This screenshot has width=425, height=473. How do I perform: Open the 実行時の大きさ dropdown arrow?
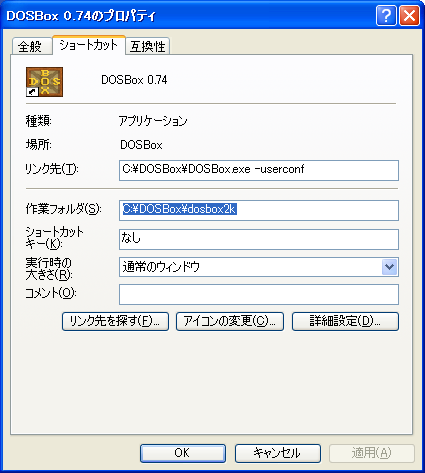389,267
